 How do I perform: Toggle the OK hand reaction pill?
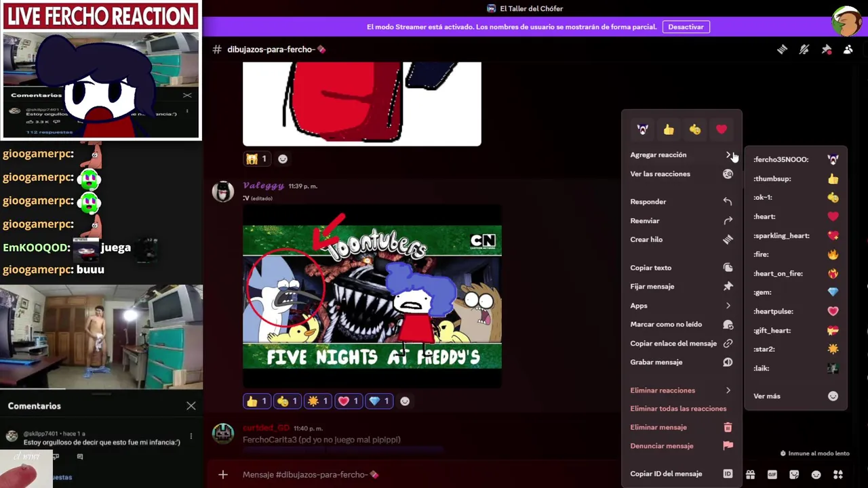[287, 401]
